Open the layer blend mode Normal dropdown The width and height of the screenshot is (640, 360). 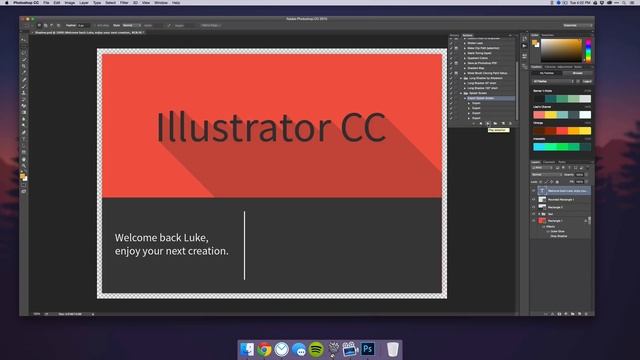click(x=547, y=174)
